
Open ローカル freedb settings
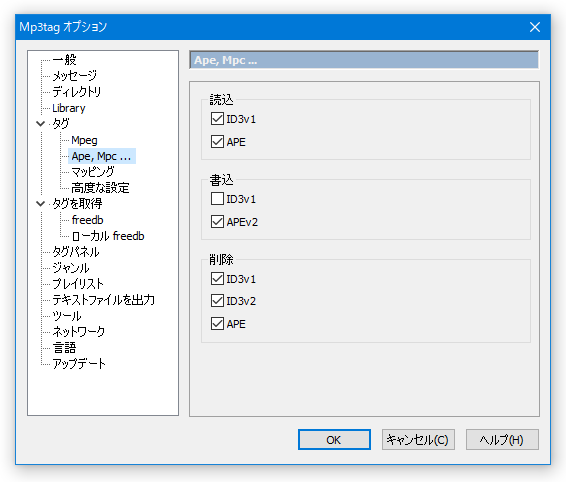pyautogui.click(x=108, y=236)
